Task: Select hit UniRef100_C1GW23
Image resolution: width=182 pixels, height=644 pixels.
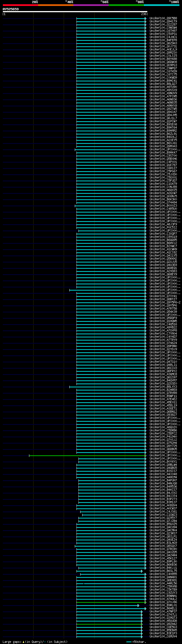Action: (163, 515)
